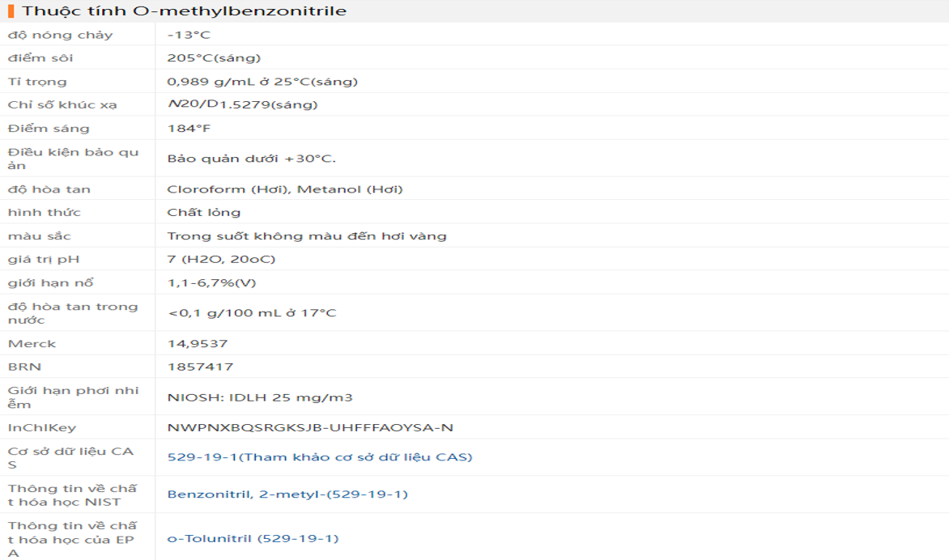
Task: Open the NIST link Benzonitril, 2-metyl-
Action: click(x=287, y=494)
